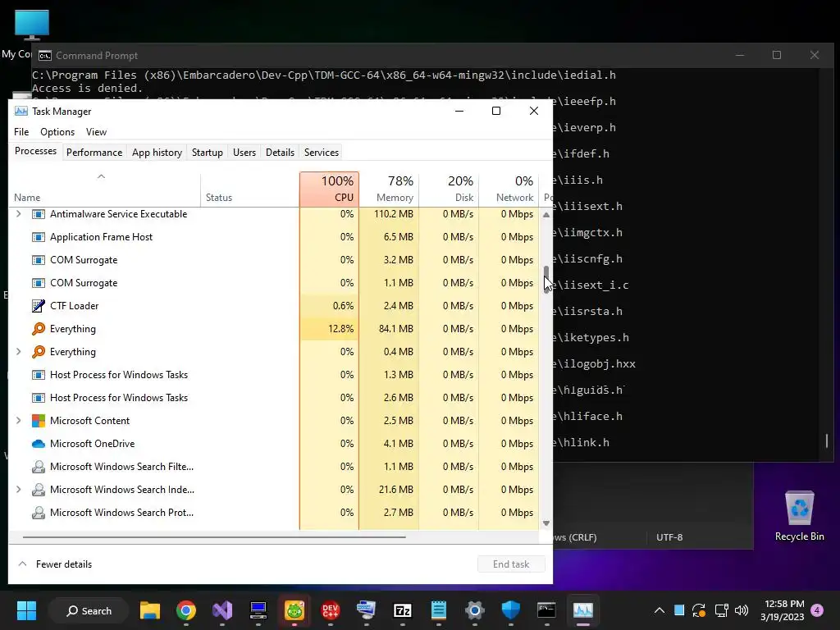This screenshot has width=840, height=630.
Task: Open the Options menu in Task Manager
Action: click(57, 132)
